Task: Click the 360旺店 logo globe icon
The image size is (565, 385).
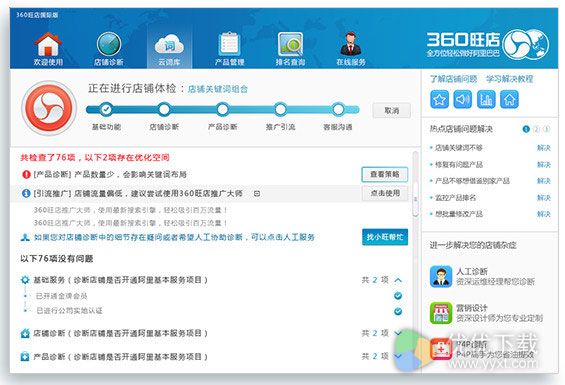Action: click(526, 45)
